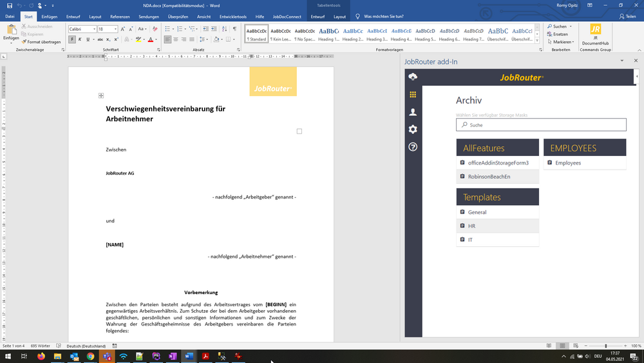Sort text A to Z icon

(224, 29)
